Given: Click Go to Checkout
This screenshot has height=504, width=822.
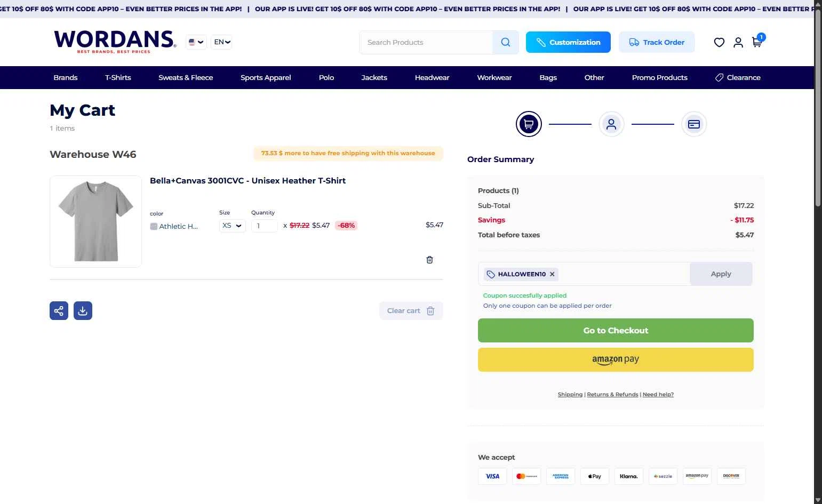Looking at the screenshot, I should (616, 330).
